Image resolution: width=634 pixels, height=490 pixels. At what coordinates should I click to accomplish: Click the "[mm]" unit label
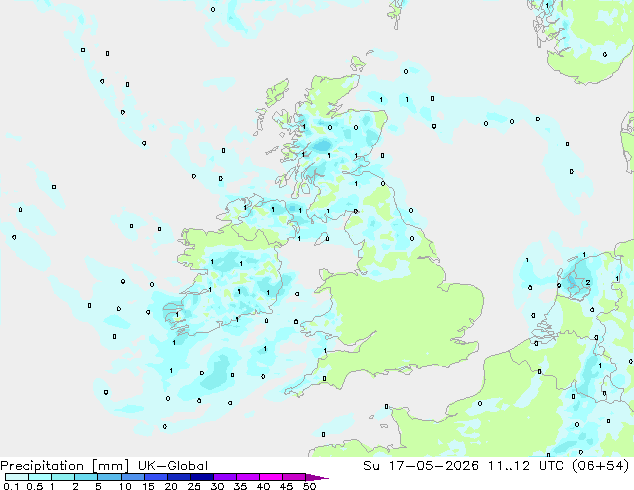(110, 466)
